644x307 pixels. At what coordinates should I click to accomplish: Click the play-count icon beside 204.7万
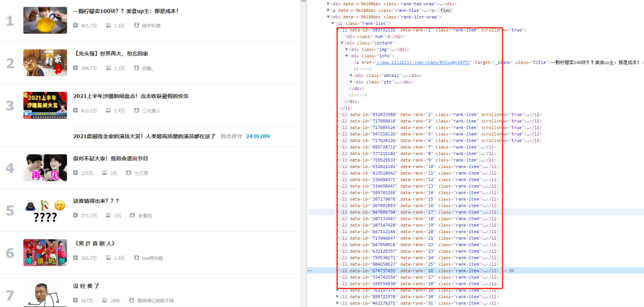76,68
